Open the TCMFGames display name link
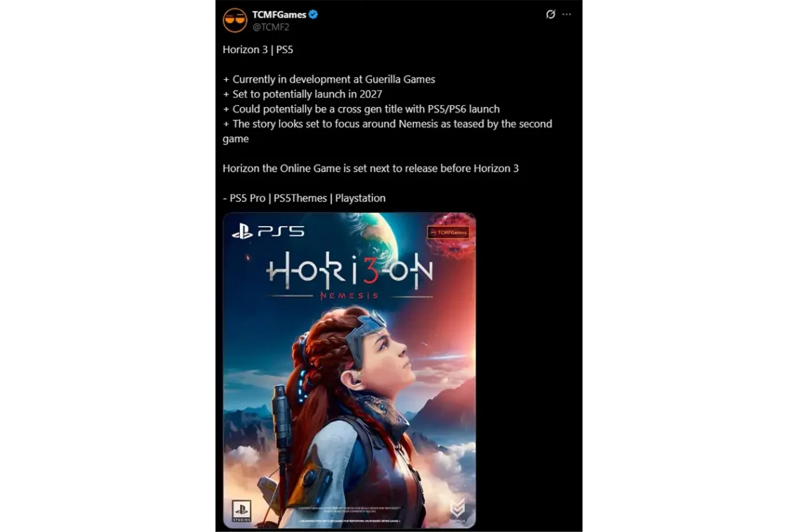 click(279, 14)
